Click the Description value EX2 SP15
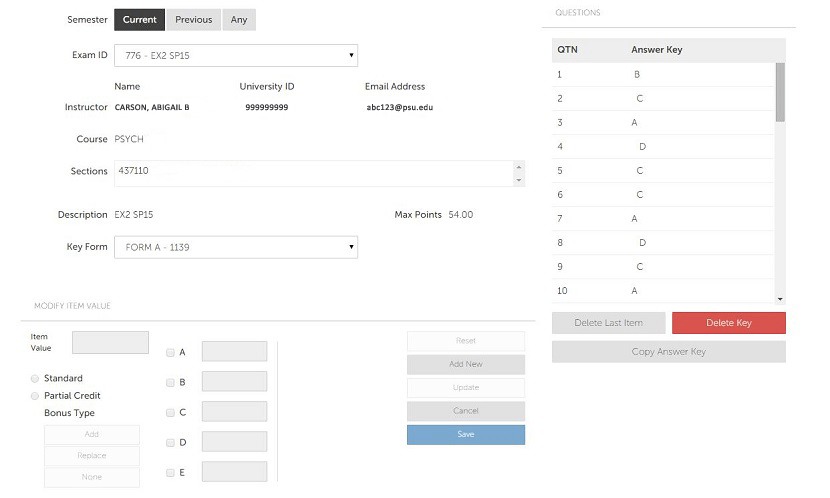The height and width of the screenshot is (498, 830). click(x=134, y=215)
